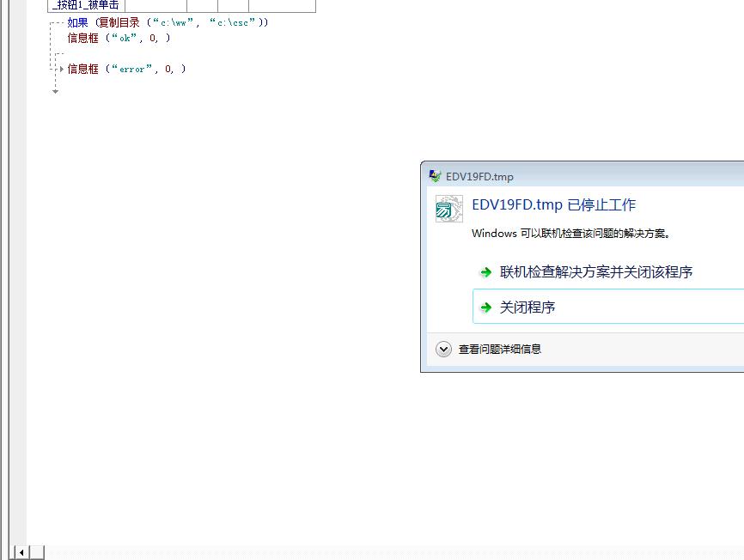This screenshot has width=744, height=560.
Task: Select the 信息框 ("ok", 0, ) line
Action: pyautogui.click(x=119, y=38)
